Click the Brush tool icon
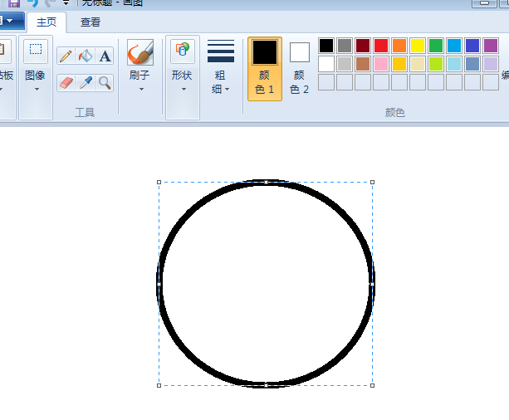 140,52
